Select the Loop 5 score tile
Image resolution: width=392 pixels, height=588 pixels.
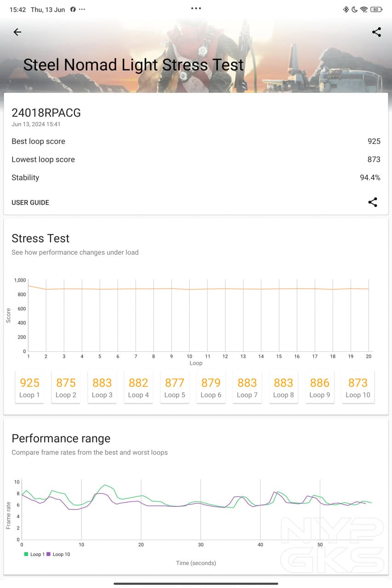(x=175, y=387)
